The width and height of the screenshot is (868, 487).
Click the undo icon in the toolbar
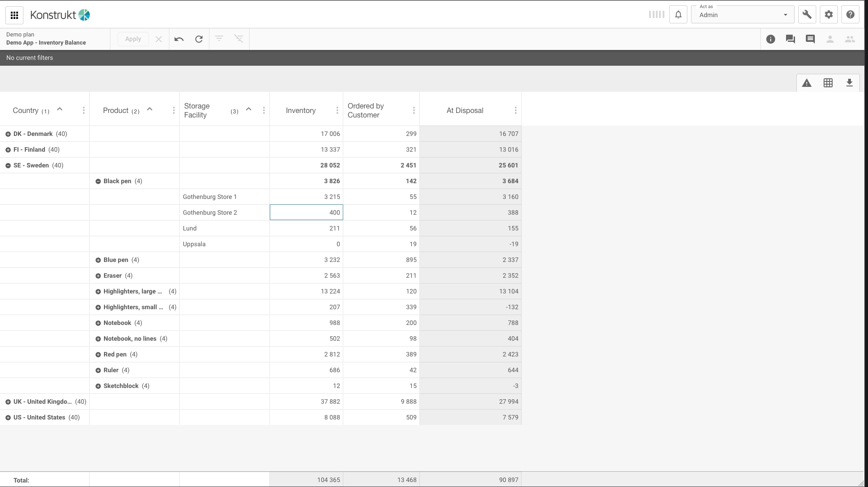tap(179, 39)
